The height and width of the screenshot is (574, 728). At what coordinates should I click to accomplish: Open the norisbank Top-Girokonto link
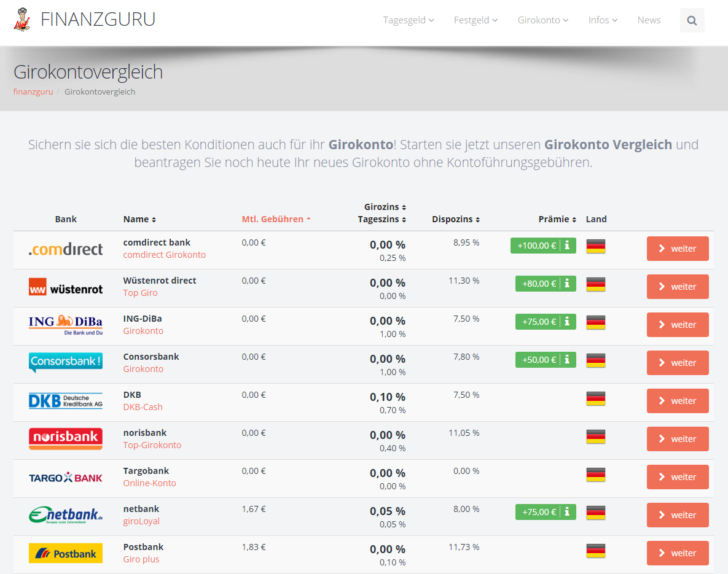click(152, 445)
